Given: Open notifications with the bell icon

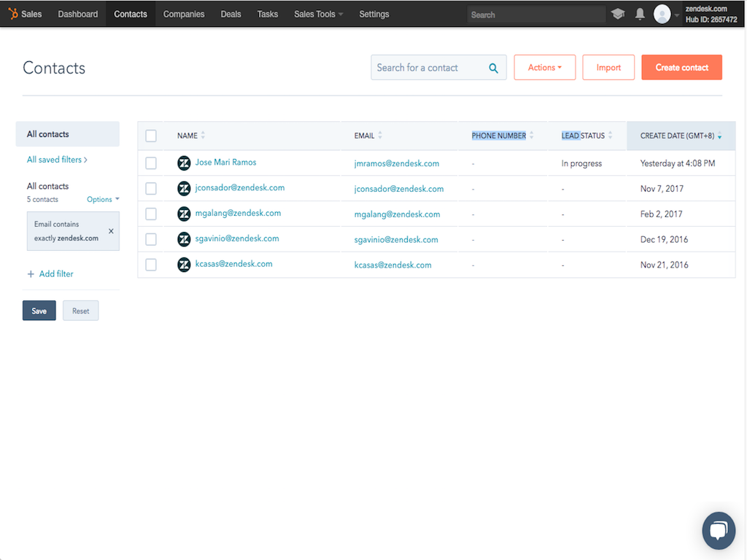Looking at the screenshot, I should tap(640, 13).
